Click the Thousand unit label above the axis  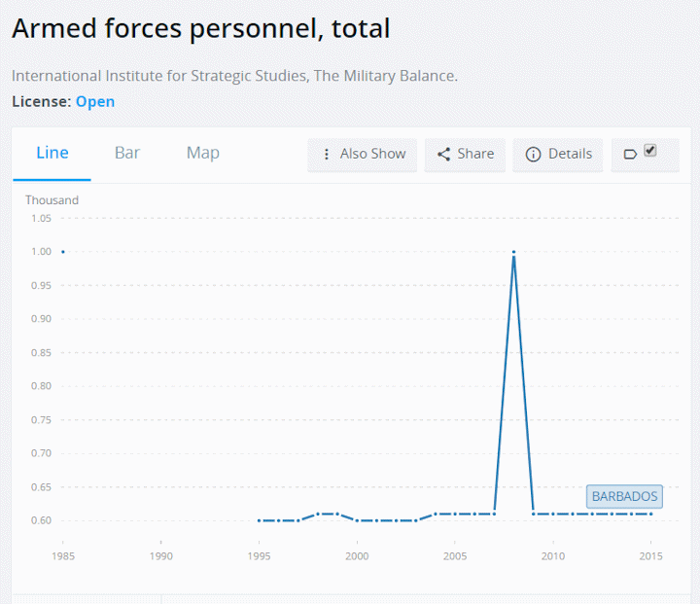pyautogui.click(x=52, y=200)
